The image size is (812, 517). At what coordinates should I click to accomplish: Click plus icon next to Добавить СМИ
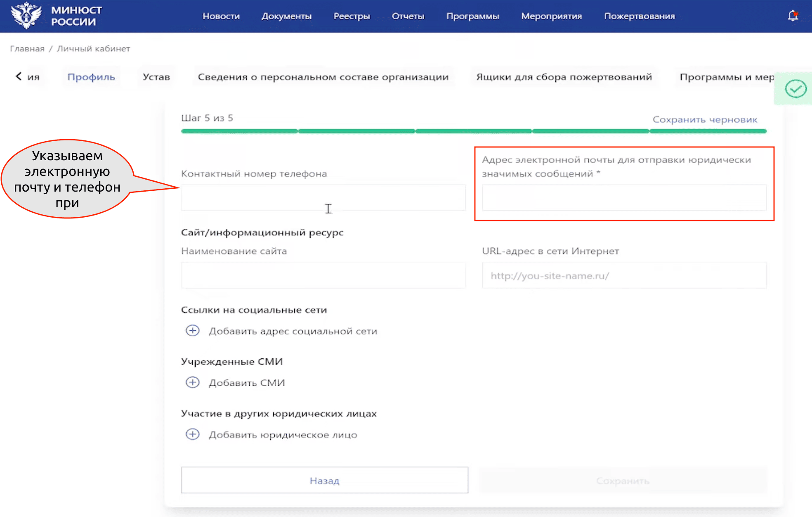tap(192, 382)
